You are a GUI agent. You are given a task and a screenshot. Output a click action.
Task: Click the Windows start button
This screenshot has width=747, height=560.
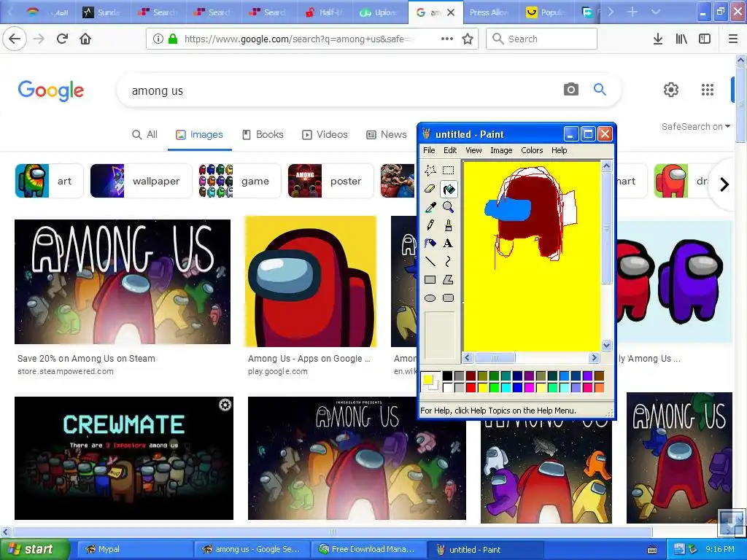(x=34, y=550)
